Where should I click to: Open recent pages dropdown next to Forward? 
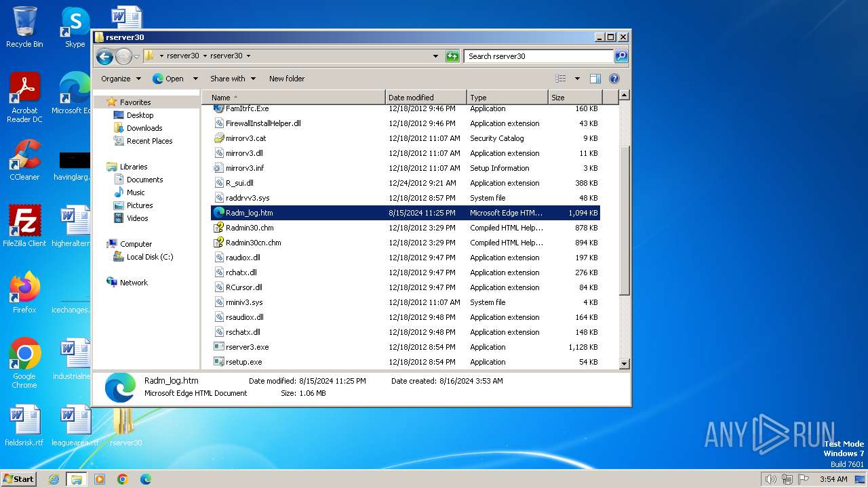click(x=136, y=56)
